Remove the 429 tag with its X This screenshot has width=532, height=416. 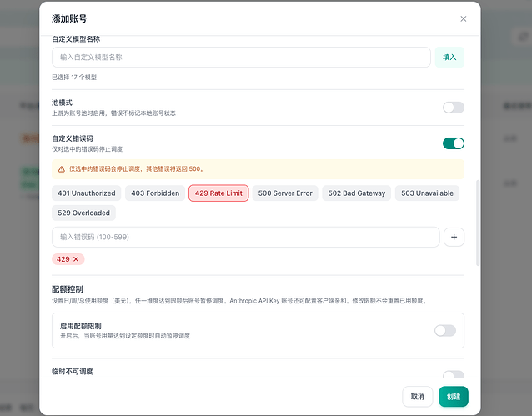coord(76,259)
